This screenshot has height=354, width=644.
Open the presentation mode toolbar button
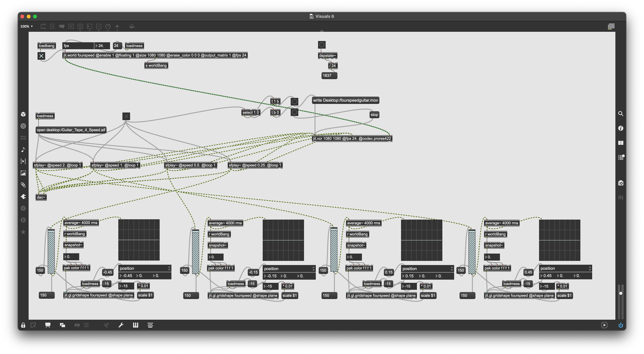[x=48, y=325]
